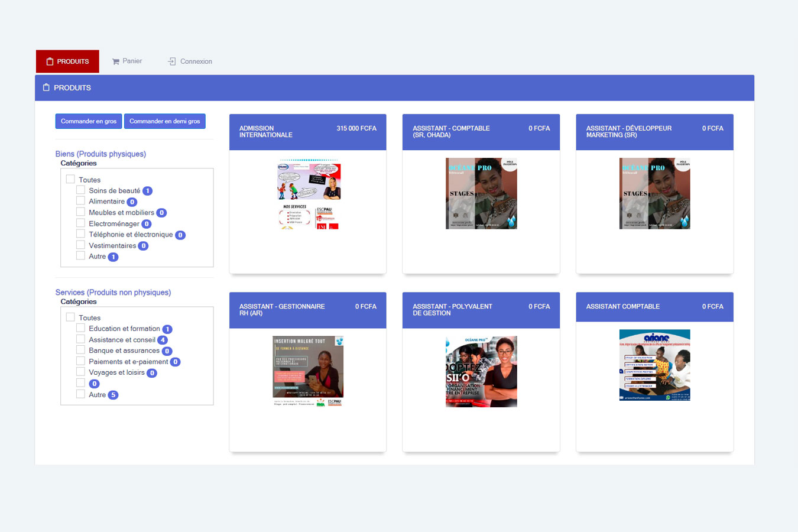Click the Assistant - Polyvalent de Gestion card title
The height and width of the screenshot is (532, 798).
pyautogui.click(x=452, y=310)
